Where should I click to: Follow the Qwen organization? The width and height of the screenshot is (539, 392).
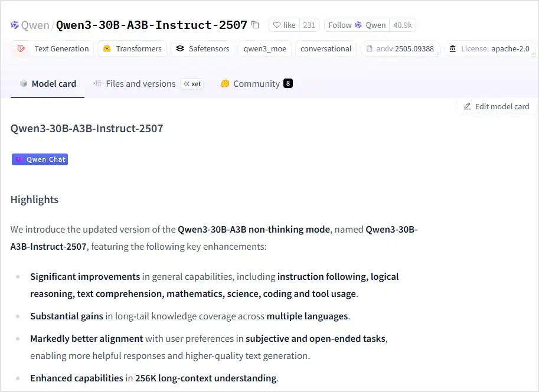click(x=357, y=25)
